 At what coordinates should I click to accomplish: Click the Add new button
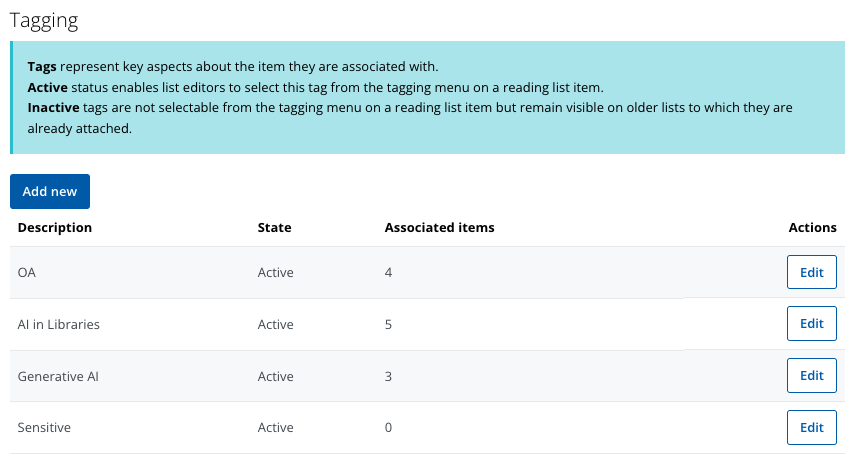tap(50, 191)
